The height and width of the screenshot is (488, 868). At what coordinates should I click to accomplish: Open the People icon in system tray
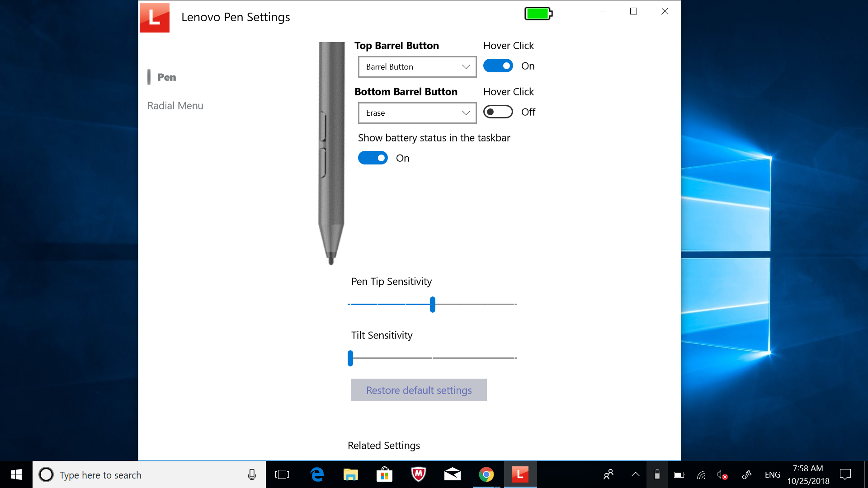coord(609,474)
